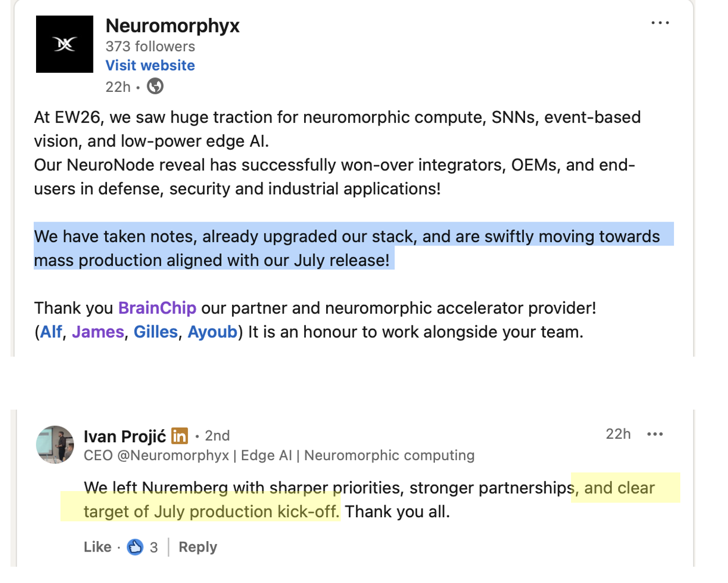Click Ivan Projić's profile photo
This screenshot has width=728, height=583.
click(55, 445)
